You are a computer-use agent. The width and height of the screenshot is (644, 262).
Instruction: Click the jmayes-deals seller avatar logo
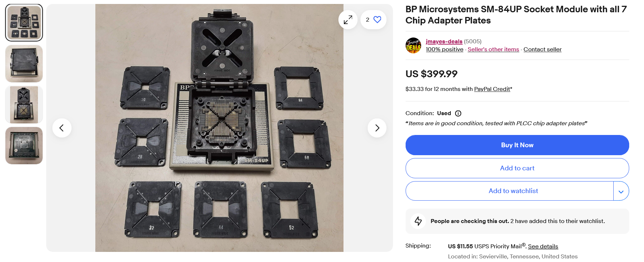pyautogui.click(x=414, y=45)
